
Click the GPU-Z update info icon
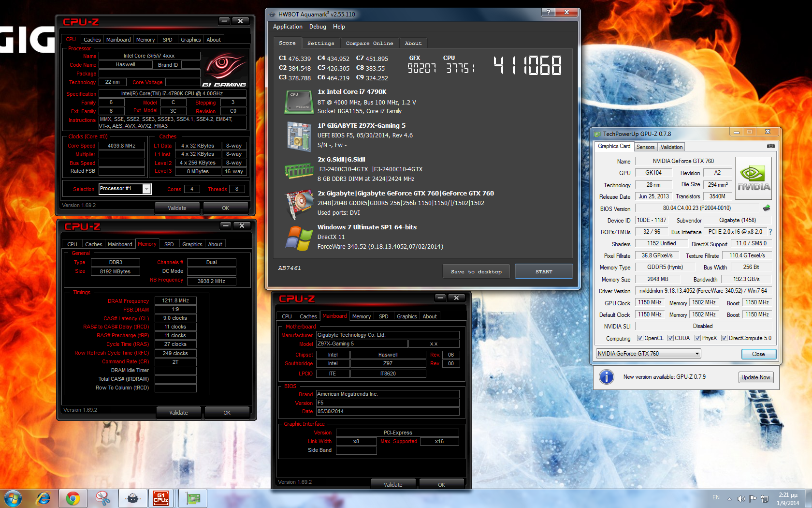tap(607, 377)
